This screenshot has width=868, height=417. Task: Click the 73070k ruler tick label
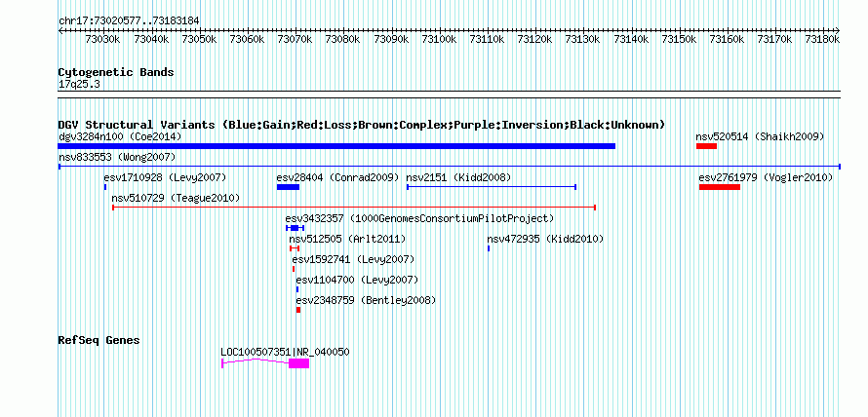[x=296, y=39]
